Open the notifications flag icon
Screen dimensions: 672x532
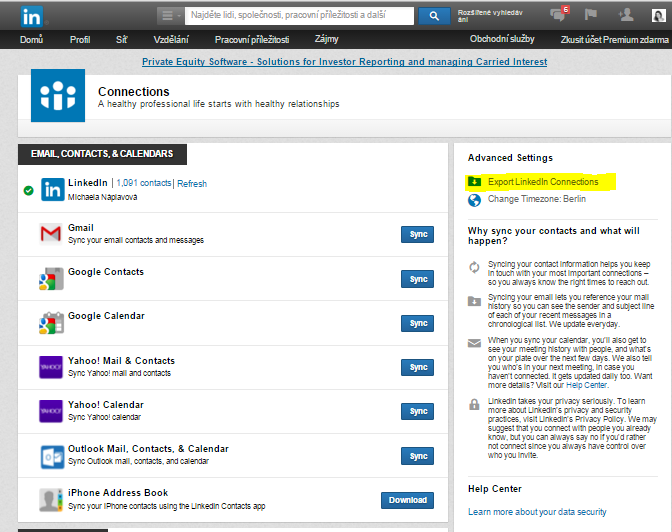591,15
